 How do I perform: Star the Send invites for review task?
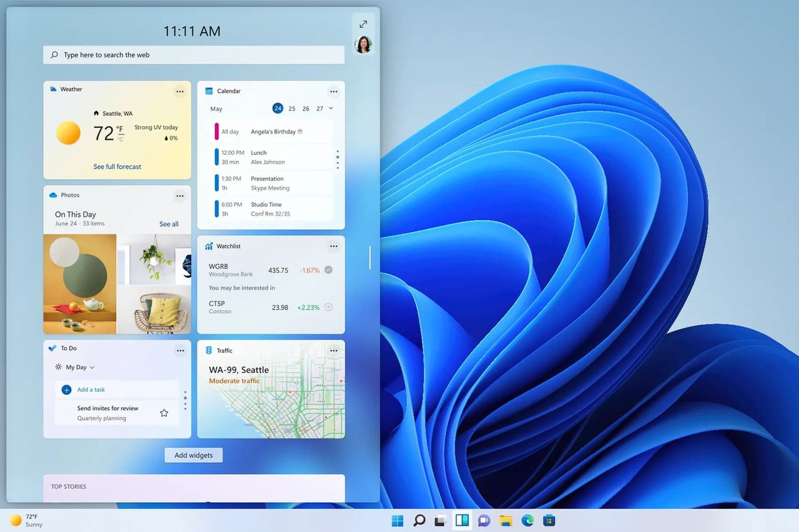click(x=164, y=412)
